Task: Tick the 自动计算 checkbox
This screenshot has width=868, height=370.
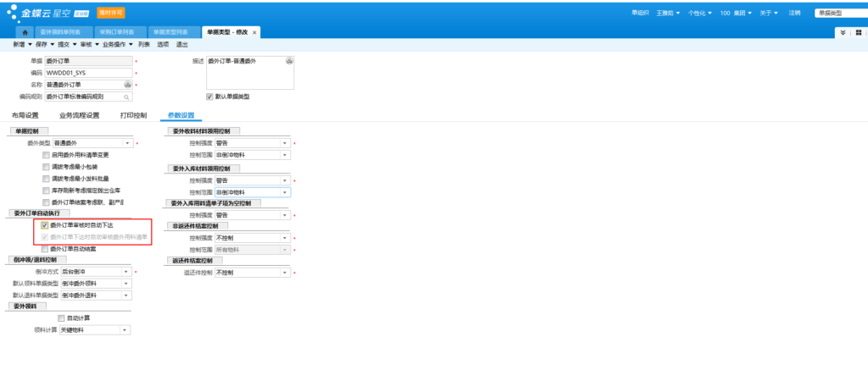Action: [x=61, y=318]
